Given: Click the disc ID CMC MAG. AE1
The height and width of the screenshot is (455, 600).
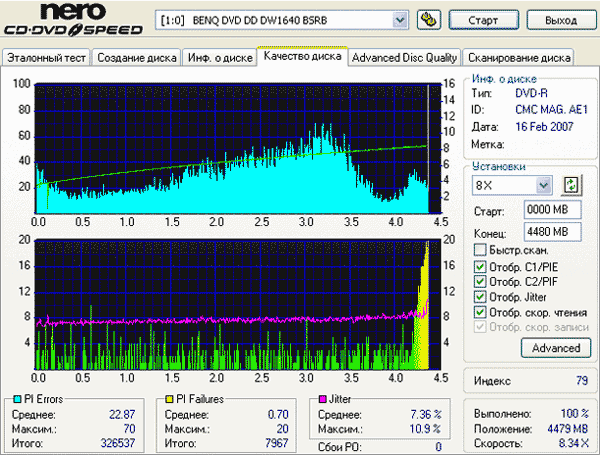Looking at the screenshot, I should click(x=551, y=110).
